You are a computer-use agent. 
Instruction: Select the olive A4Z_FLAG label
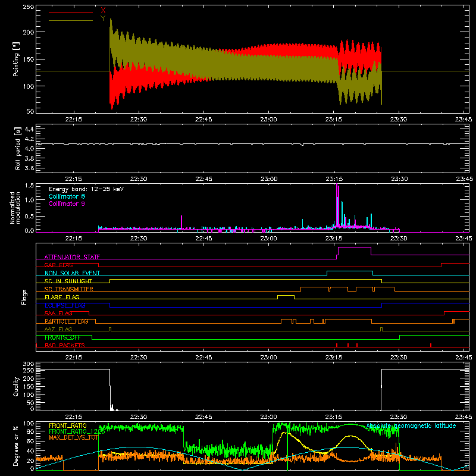click(58, 329)
